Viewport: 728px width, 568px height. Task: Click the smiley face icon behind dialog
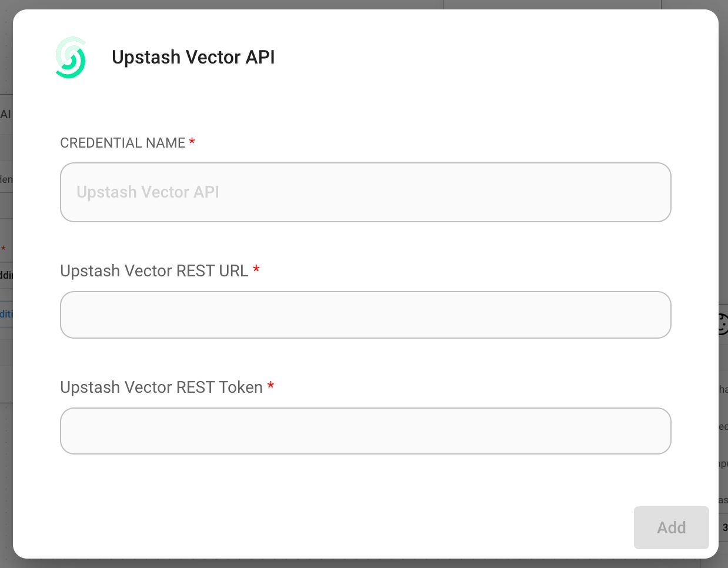[x=723, y=324]
